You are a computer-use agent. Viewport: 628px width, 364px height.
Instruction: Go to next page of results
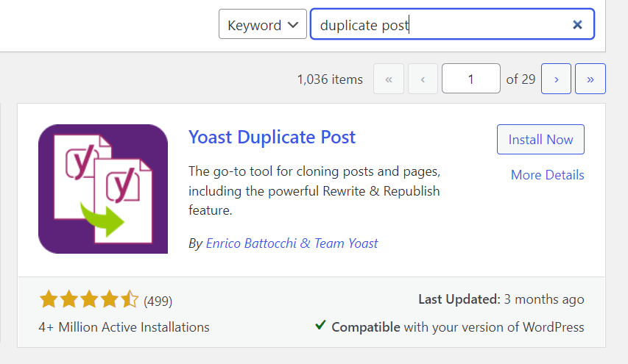click(x=556, y=79)
